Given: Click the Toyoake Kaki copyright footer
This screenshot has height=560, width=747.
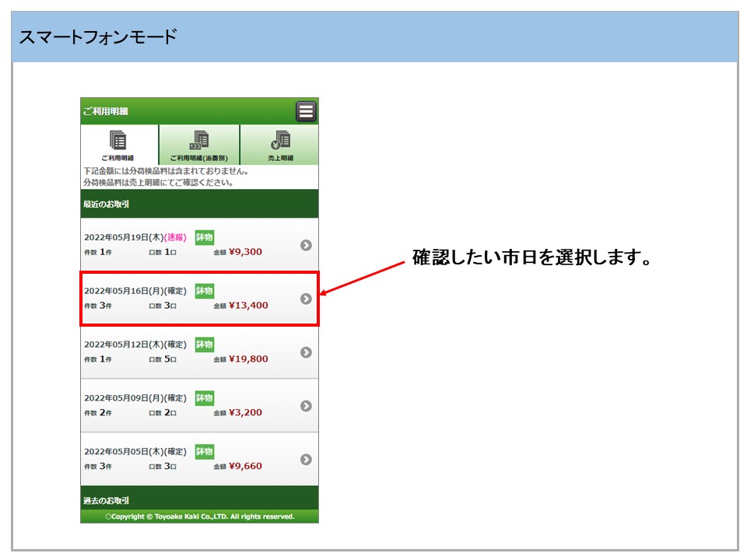Looking at the screenshot, I should coord(200,516).
